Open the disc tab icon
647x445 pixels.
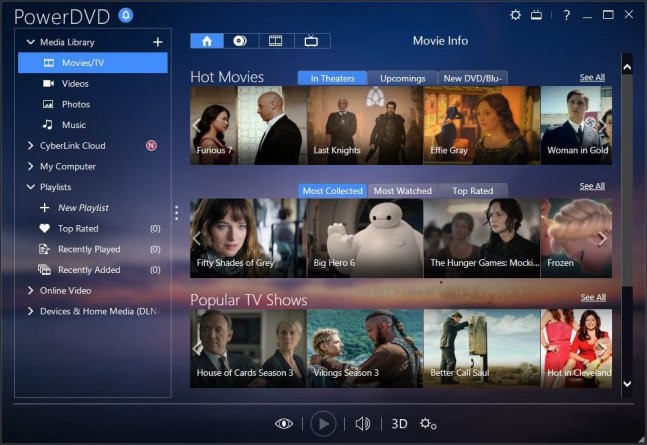(241, 41)
